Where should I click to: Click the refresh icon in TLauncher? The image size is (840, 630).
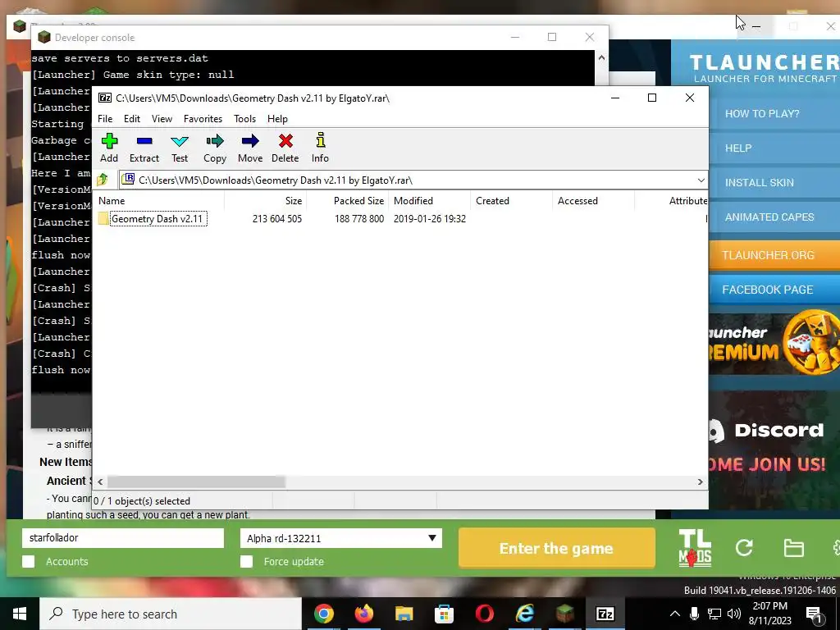coord(744,547)
